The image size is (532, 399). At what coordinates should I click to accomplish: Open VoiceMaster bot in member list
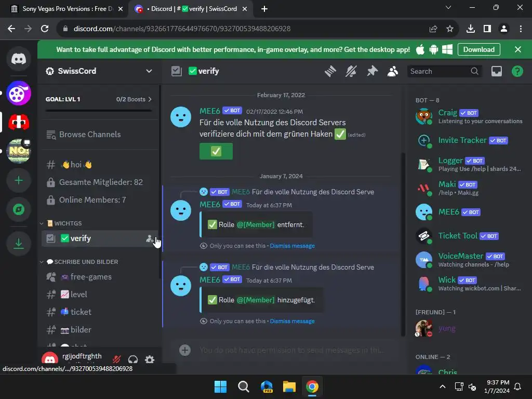[x=469, y=260]
